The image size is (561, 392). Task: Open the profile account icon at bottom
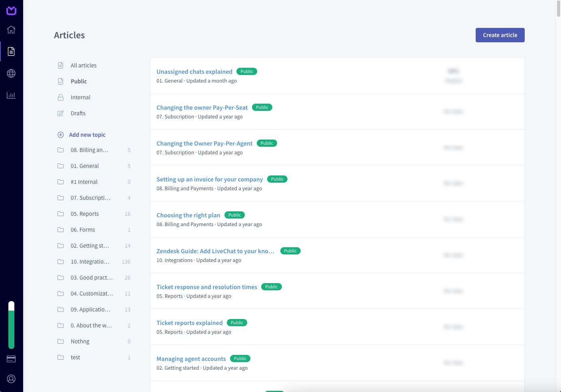coord(11,379)
